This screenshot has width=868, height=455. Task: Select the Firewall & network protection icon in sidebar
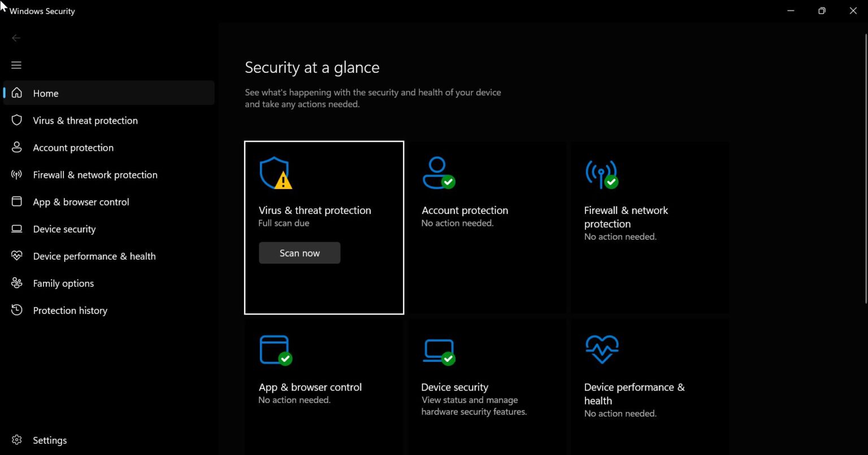[16, 174]
